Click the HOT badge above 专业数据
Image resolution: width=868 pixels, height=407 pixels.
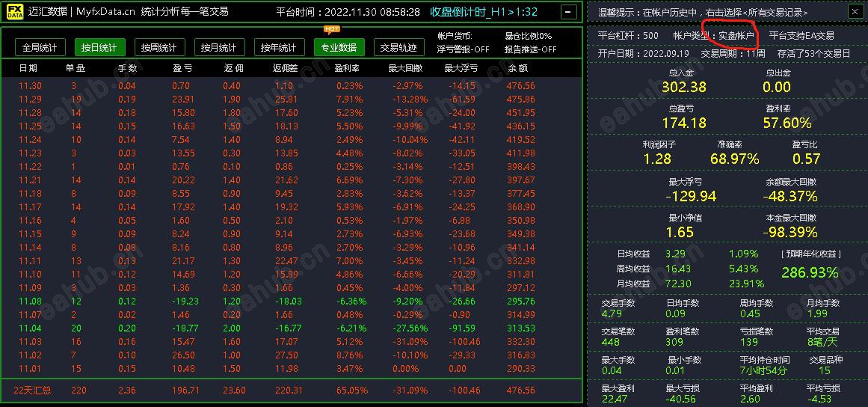click(x=332, y=28)
